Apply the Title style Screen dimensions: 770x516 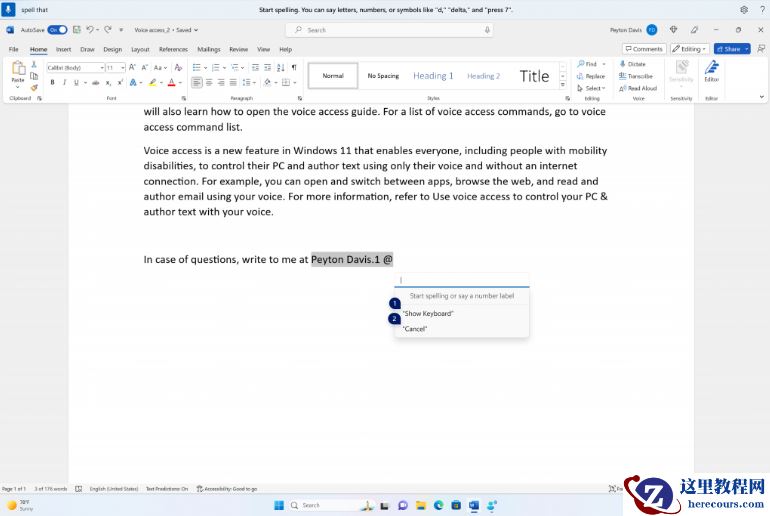(534, 76)
